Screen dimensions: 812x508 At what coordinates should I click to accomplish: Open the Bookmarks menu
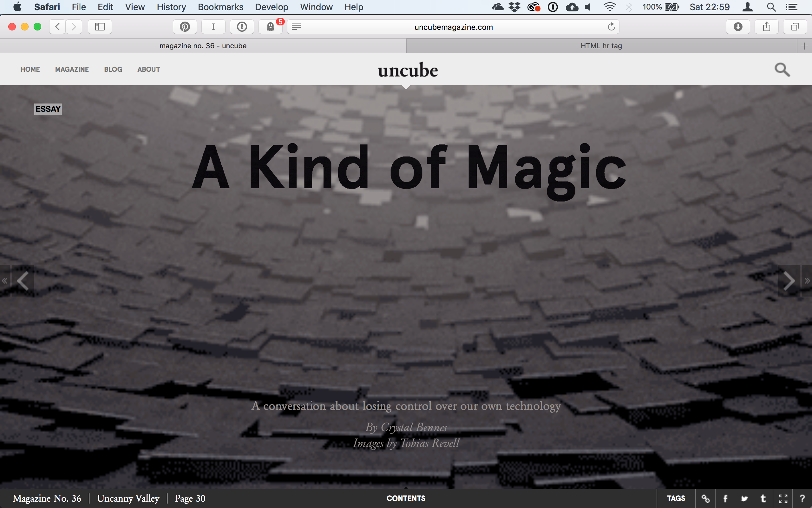pyautogui.click(x=220, y=7)
